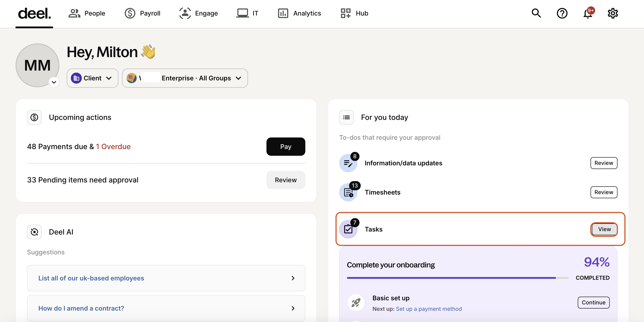Image resolution: width=644 pixels, height=322 pixels.
Task: Open the notifications bell icon
Action: click(588, 14)
